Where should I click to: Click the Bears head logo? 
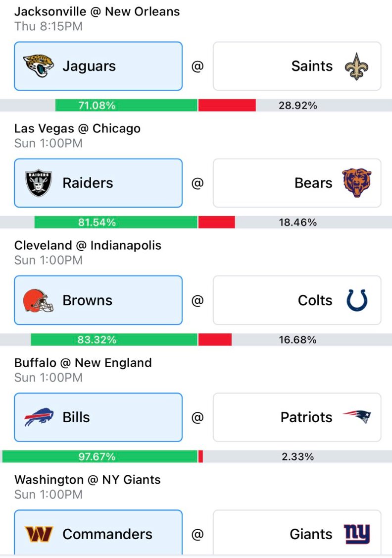[x=357, y=183]
